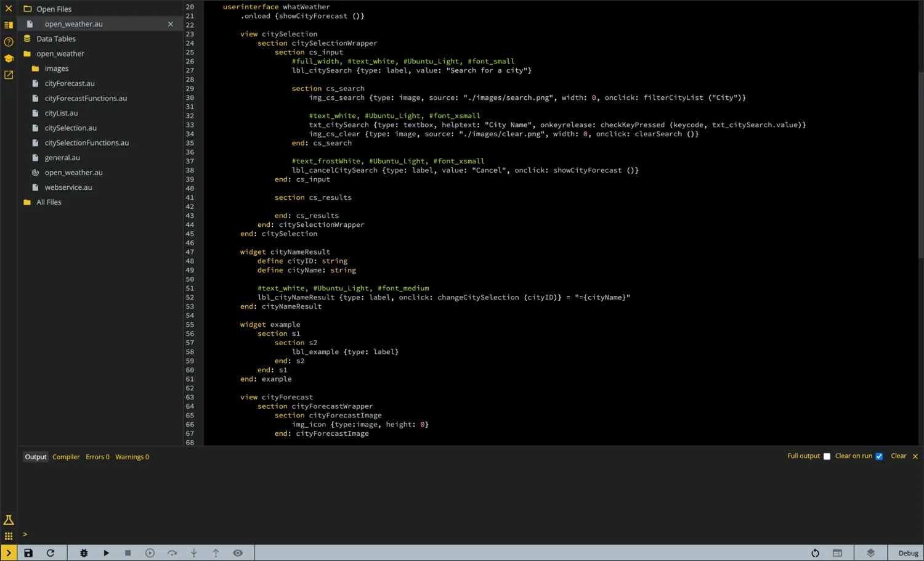Close the output panel with X
The image size is (924, 561).
click(x=915, y=456)
